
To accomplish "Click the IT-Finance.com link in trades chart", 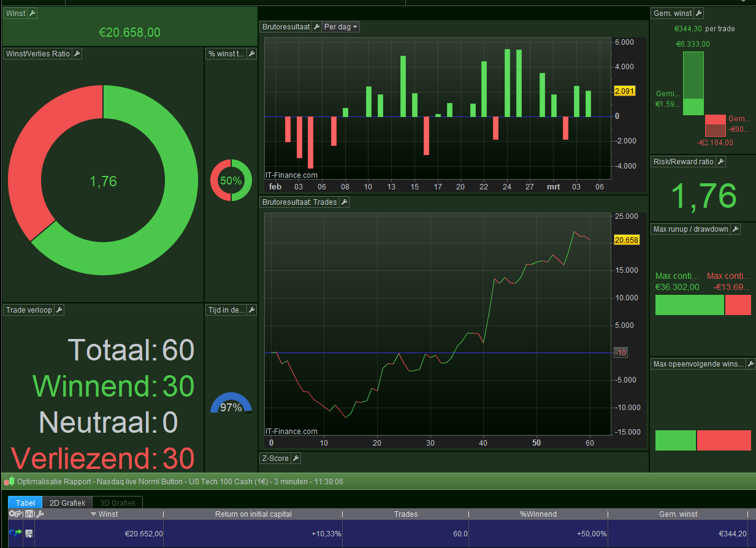I will 291,432.
